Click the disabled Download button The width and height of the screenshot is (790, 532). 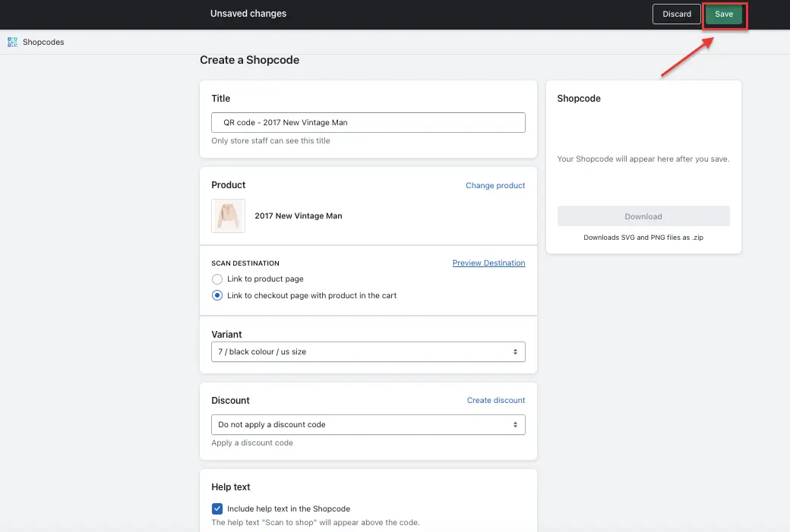pyautogui.click(x=643, y=216)
